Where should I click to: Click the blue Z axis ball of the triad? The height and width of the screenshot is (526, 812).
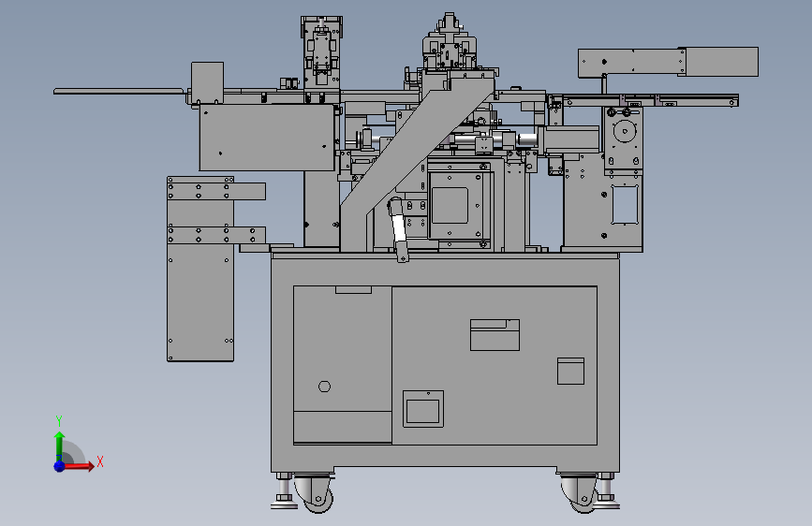60,466
